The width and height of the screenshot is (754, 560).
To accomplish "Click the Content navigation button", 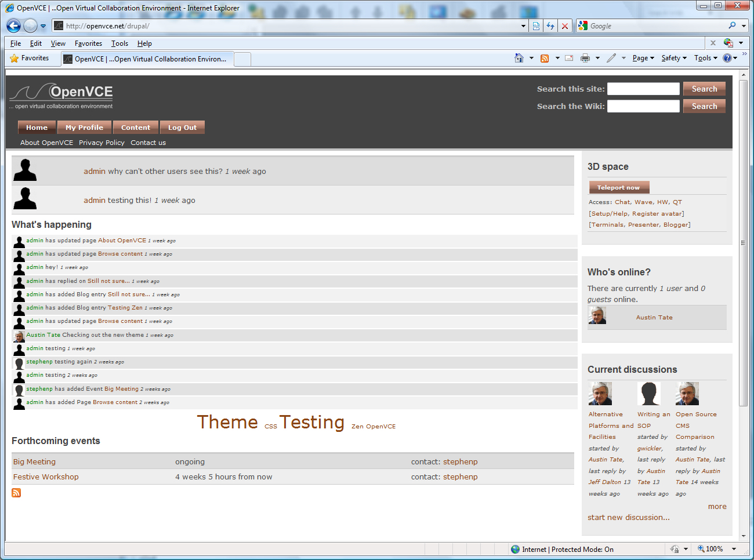I will [x=136, y=128].
